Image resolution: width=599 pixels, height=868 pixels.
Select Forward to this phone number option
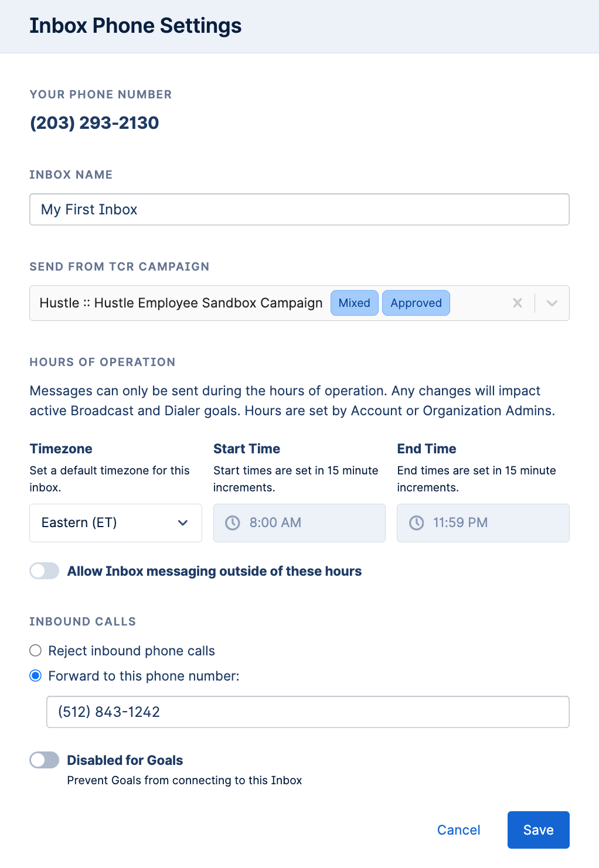click(x=36, y=676)
